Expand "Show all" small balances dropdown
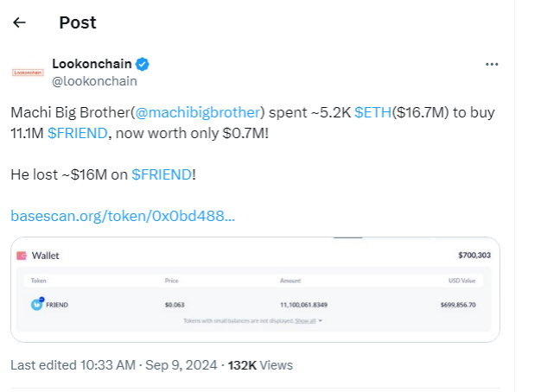Viewport: 541px width, 392px height. (x=307, y=320)
